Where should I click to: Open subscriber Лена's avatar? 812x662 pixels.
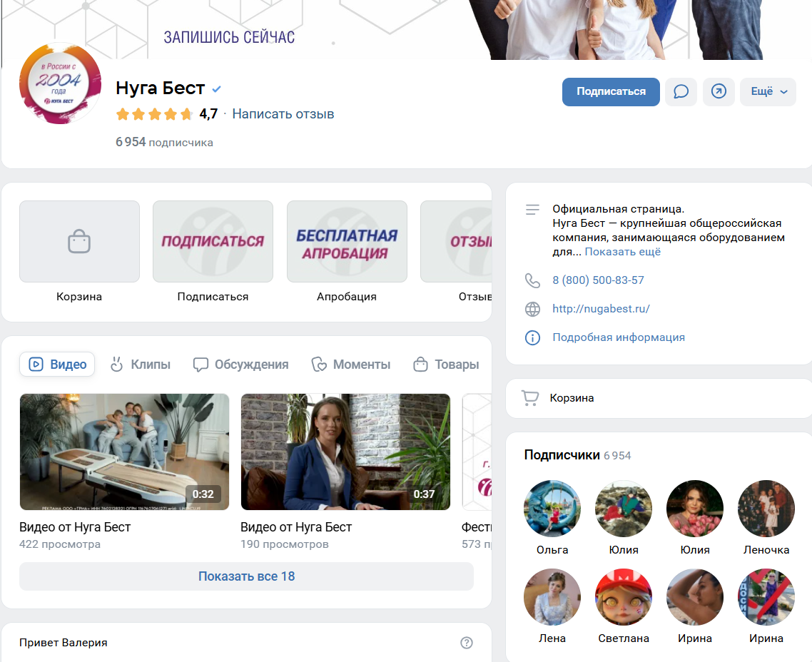pos(552,597)
